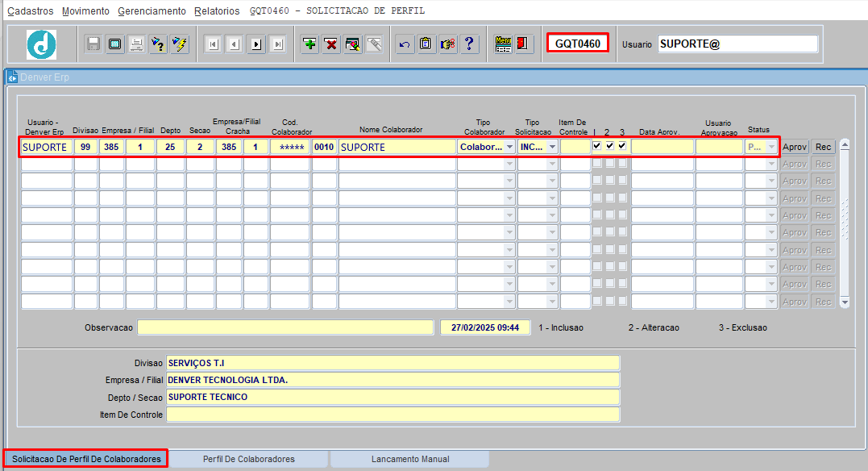Click the Cod. Colaborador cell showing *****
Image resolution: width=868 pixels, height=471 pixels.
pyautogui.click(x=290, y=147)
